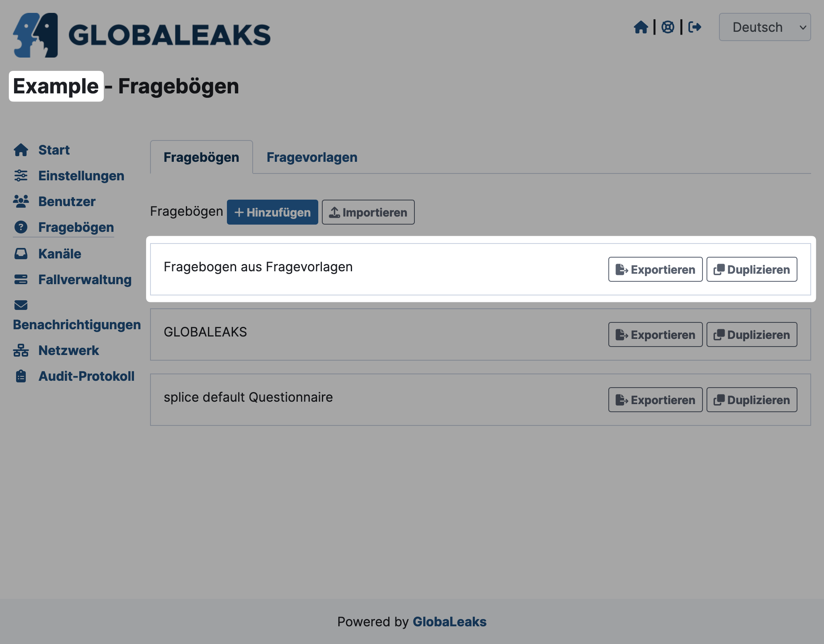Click the GlobaLeaks footer link
Screen dimensions: 824x644
click(449, 622)
